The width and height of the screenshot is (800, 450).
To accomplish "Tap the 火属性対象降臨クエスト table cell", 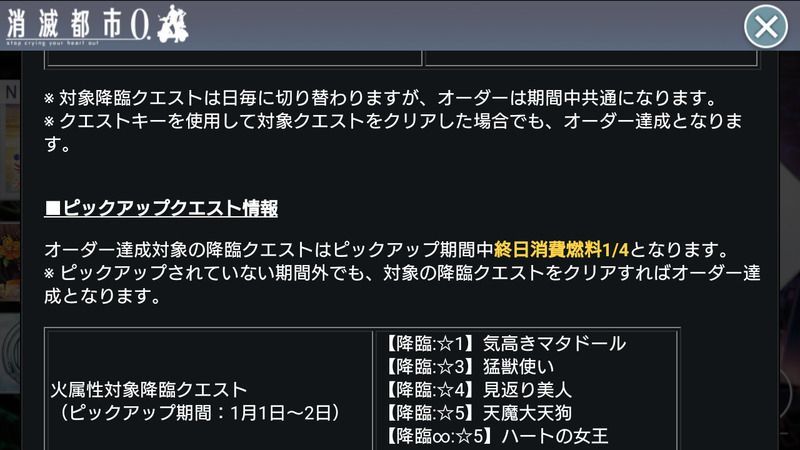I will pos(209,390).
